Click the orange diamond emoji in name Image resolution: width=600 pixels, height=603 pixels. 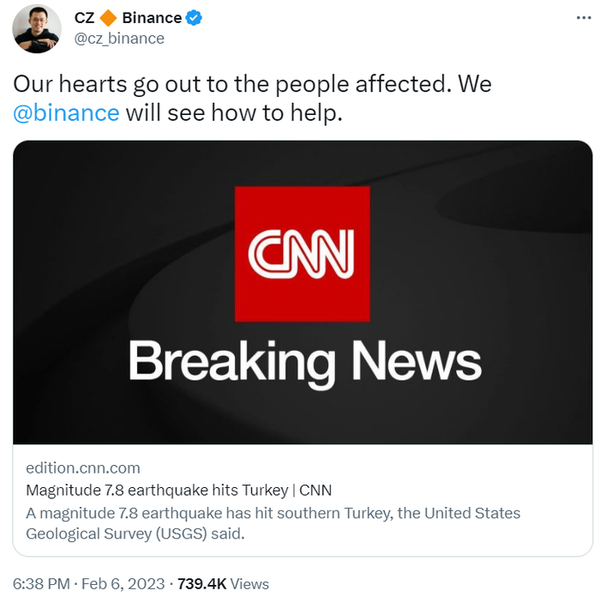(109, 18)
